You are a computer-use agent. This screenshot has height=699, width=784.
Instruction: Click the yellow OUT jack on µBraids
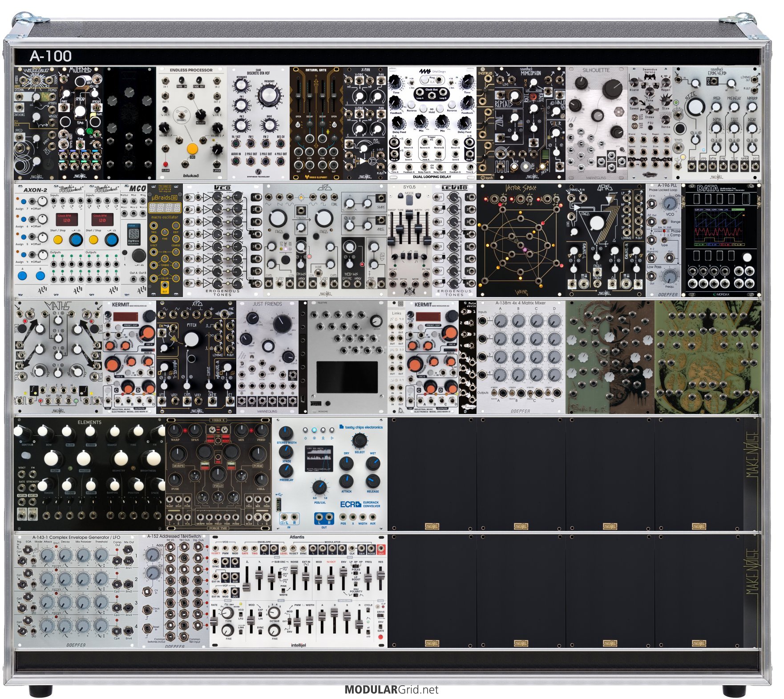click(165, 284)
